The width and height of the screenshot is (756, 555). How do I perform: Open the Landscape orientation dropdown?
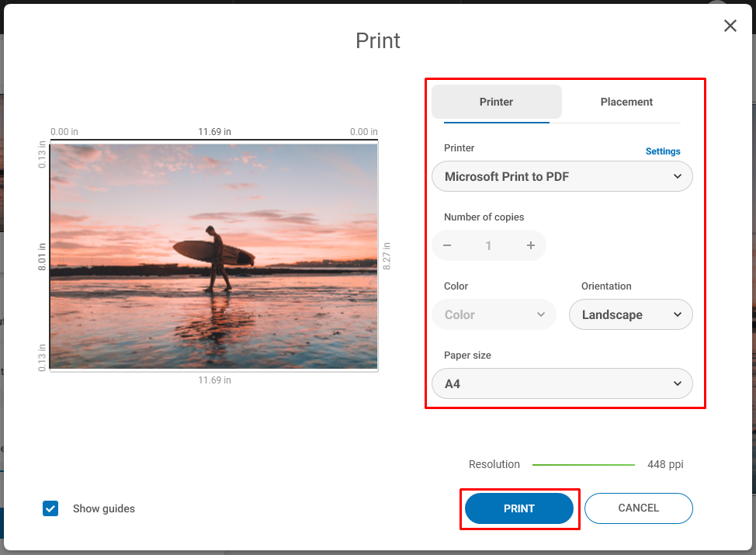click(630, 314)
